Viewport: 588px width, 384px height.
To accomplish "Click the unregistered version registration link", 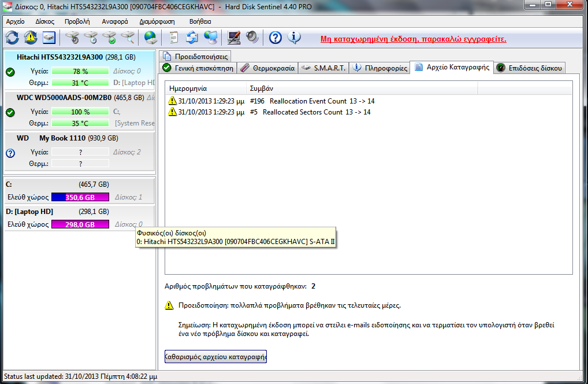I will click(413, 39).
